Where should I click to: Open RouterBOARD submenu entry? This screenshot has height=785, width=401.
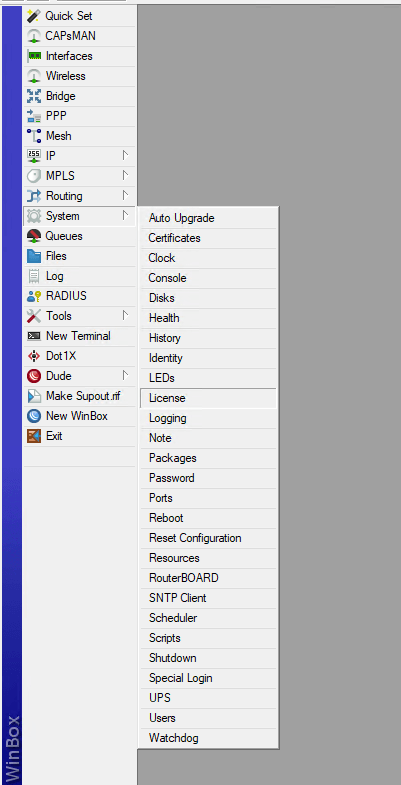click(208, 579)
